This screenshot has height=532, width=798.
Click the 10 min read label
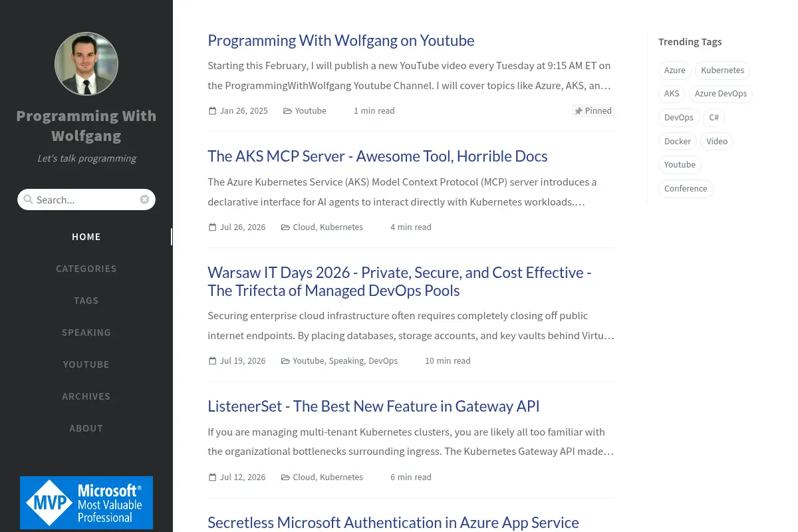(448, 361)
